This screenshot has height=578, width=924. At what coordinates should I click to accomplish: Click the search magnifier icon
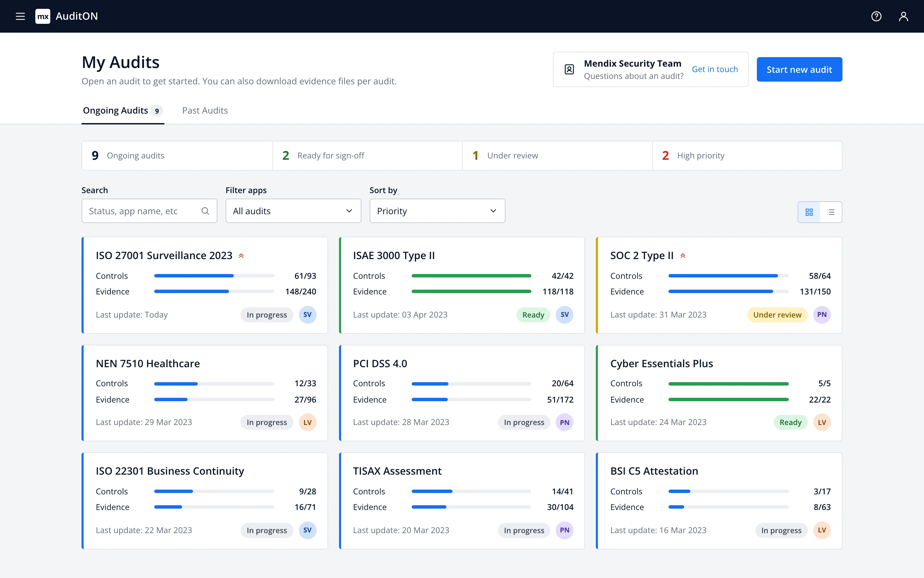click(206, 211)
